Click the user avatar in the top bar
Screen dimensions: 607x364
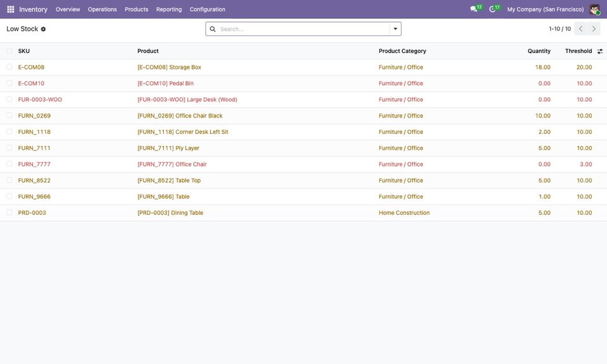(594, 9)
